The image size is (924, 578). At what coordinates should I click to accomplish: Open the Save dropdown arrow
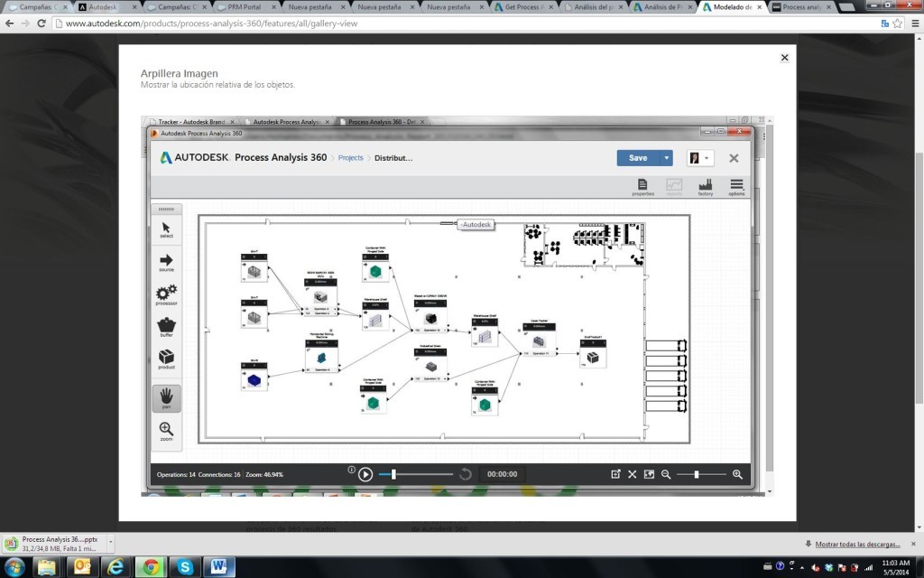pyautogui.click(x=667, y=158)
